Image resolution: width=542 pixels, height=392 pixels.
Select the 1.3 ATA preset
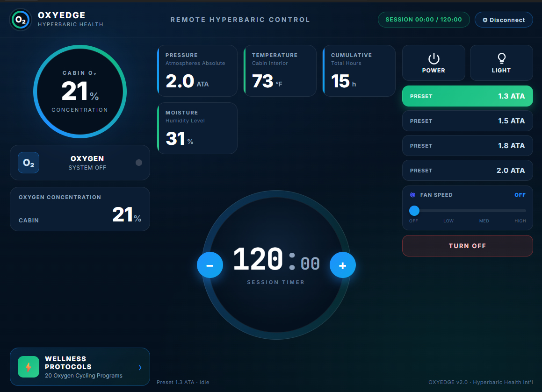coord(467,96)
